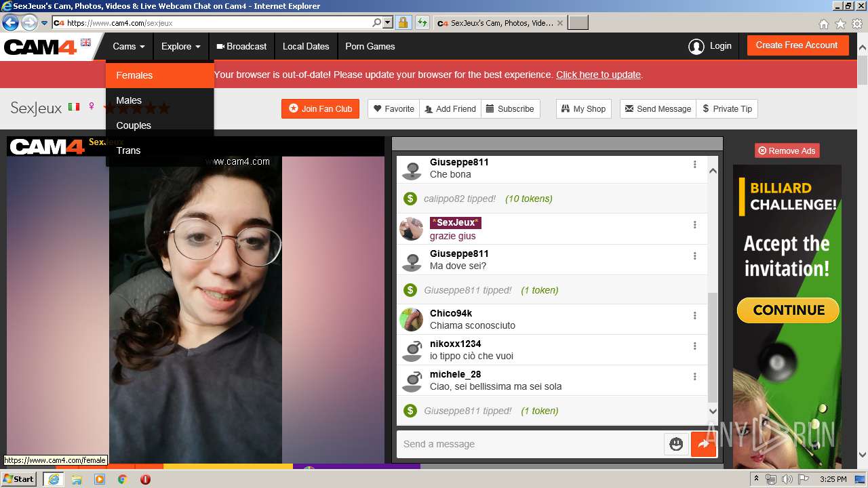Screen dimensions: 868x488
Task: Click the Chico94k username in chat
Action: pos(451,313)
